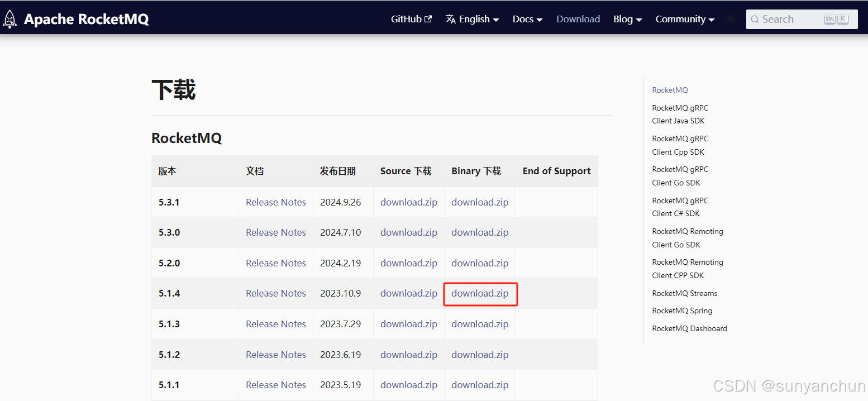Download source zip for 5.1.2
Image resolution: width=868 pixels, height=401 pixels.
[409, 355]
